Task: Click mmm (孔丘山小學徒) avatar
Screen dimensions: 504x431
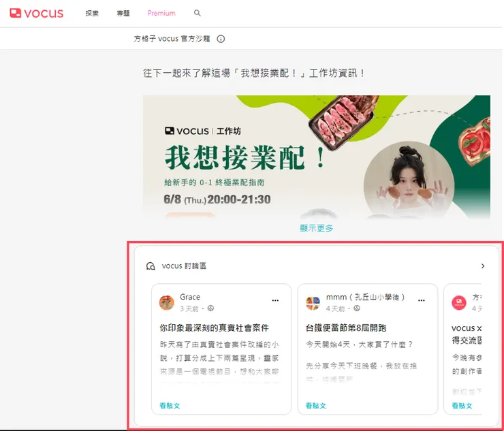Action: (313, 303)
